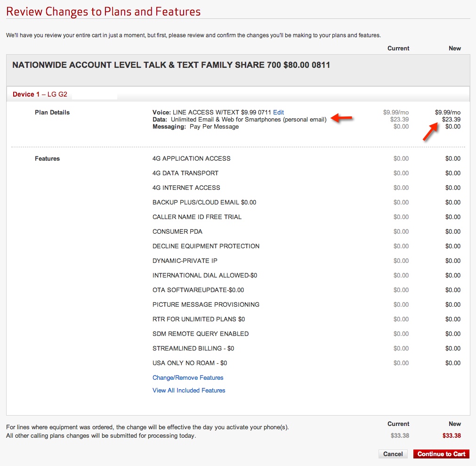The height and width of the screenshot is (466, 476).
Task: Click the red arrow pointing at Data plan
Action: (x=342, y=118)
